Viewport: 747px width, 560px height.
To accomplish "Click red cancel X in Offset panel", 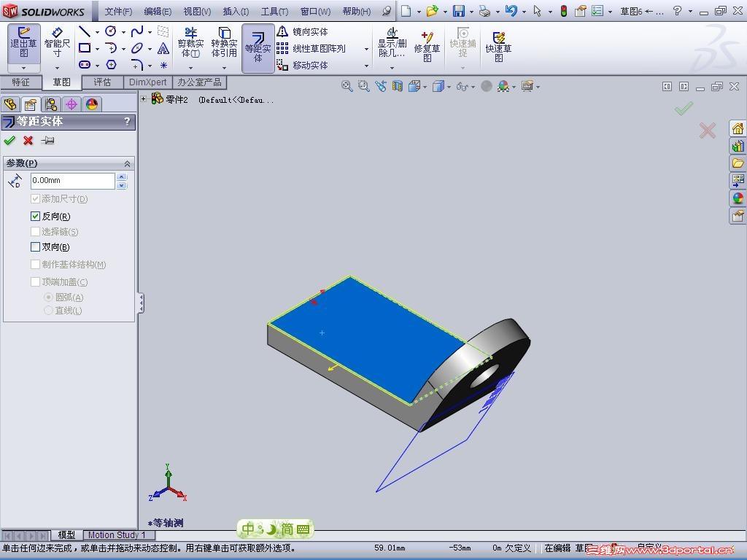I will (x=28, y=141).
